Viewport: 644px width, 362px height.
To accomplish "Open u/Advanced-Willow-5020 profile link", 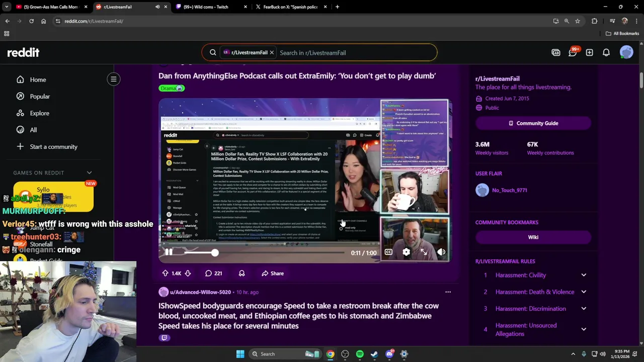I will tap(200, 292).
